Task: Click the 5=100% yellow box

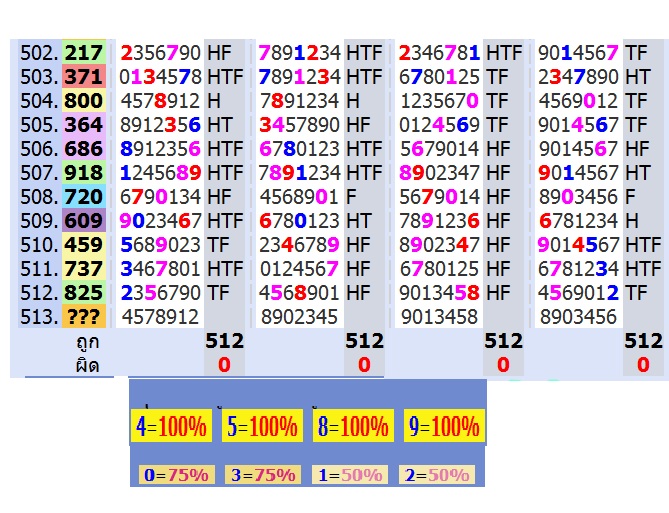Action: [262, 426]
